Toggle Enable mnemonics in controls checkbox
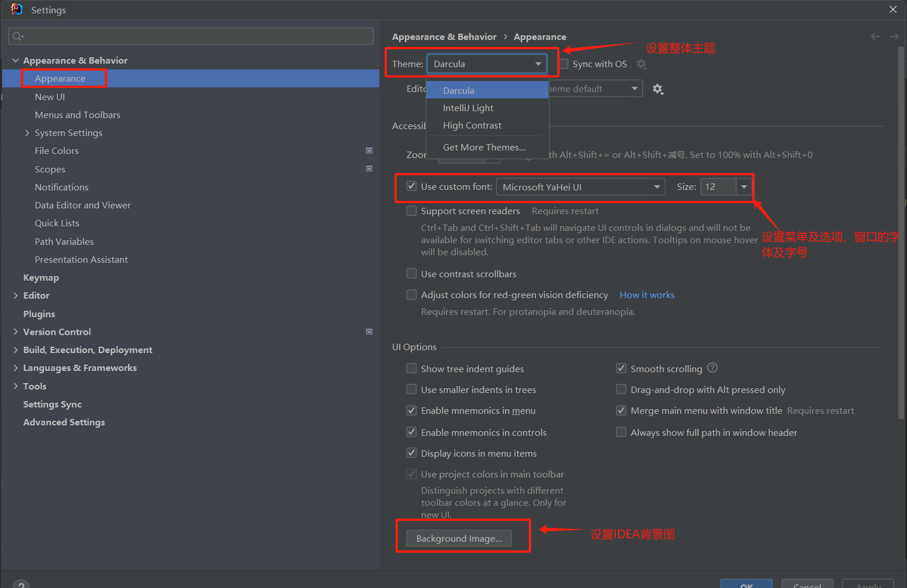907x588 pixels. click(411, 432)
